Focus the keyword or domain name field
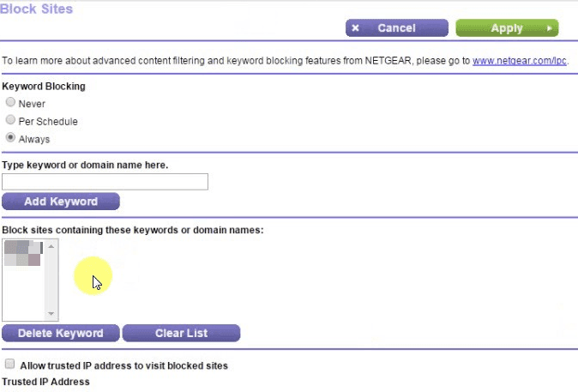578x392 pixels. pos(105,182)
